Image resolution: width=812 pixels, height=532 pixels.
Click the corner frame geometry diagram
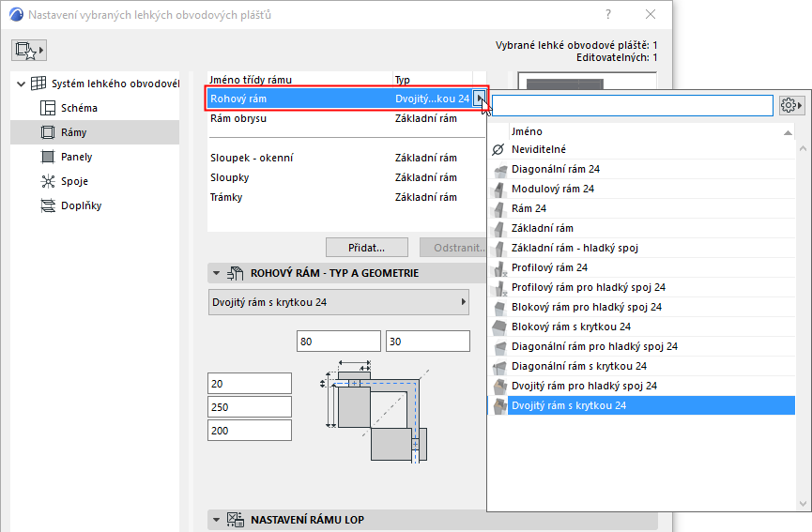375,412
